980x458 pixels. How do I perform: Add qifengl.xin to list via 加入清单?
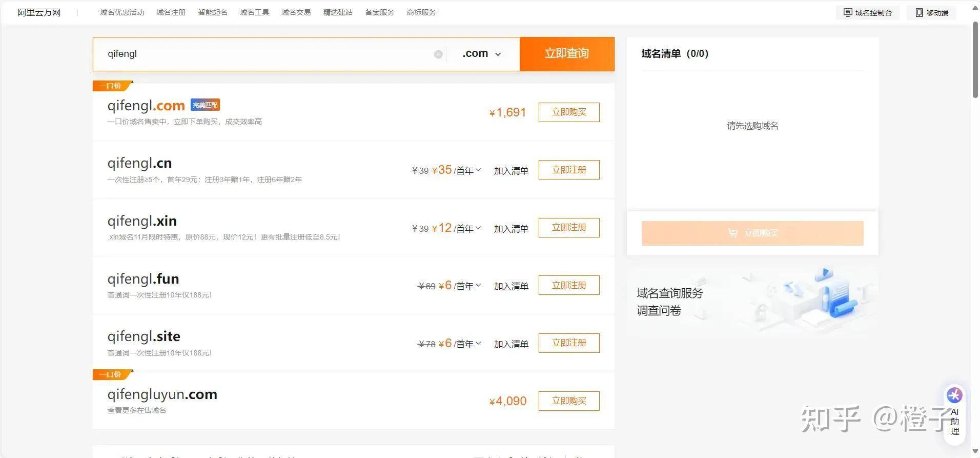(511, 229)
